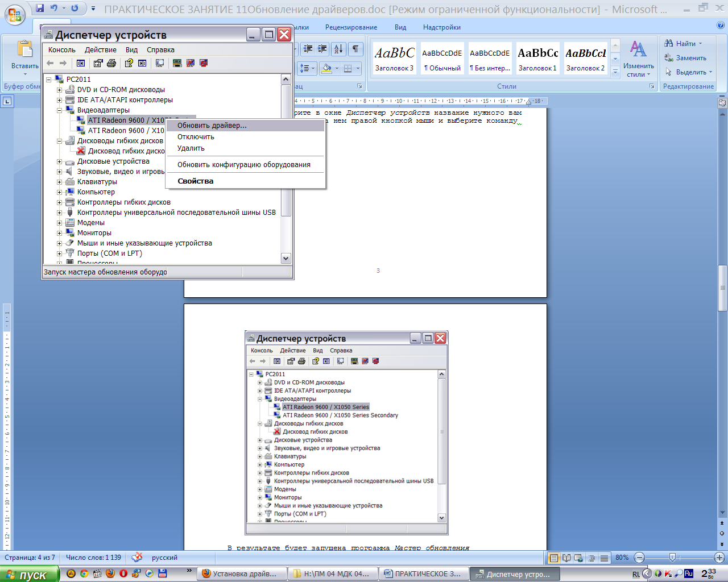The width and height of the screenshot is (728, 582).
Task: Switch to print layout view button
Action: tap(553, 558)
